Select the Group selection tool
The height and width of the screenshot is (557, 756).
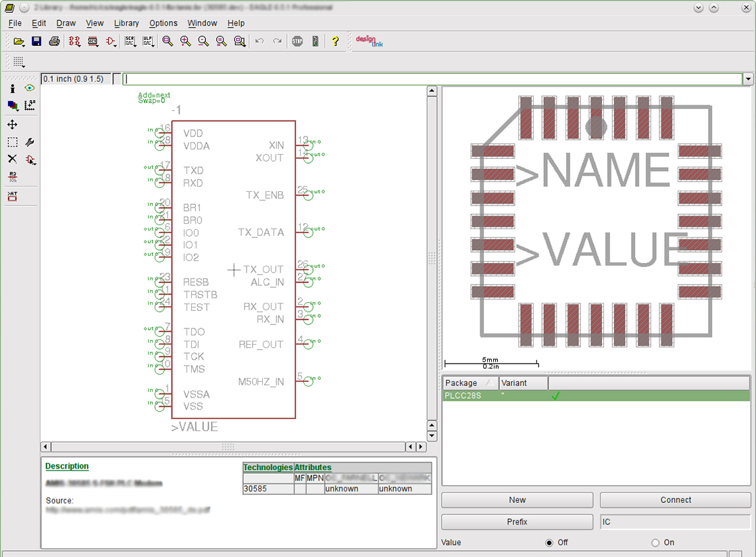click(12, 142)
